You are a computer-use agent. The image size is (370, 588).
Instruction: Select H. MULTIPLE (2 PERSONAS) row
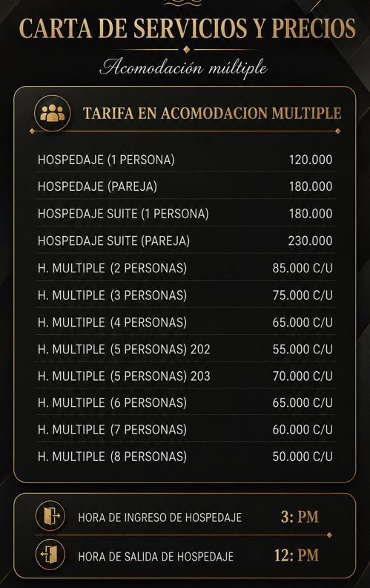pyautogui.click(x=185, y=268)
